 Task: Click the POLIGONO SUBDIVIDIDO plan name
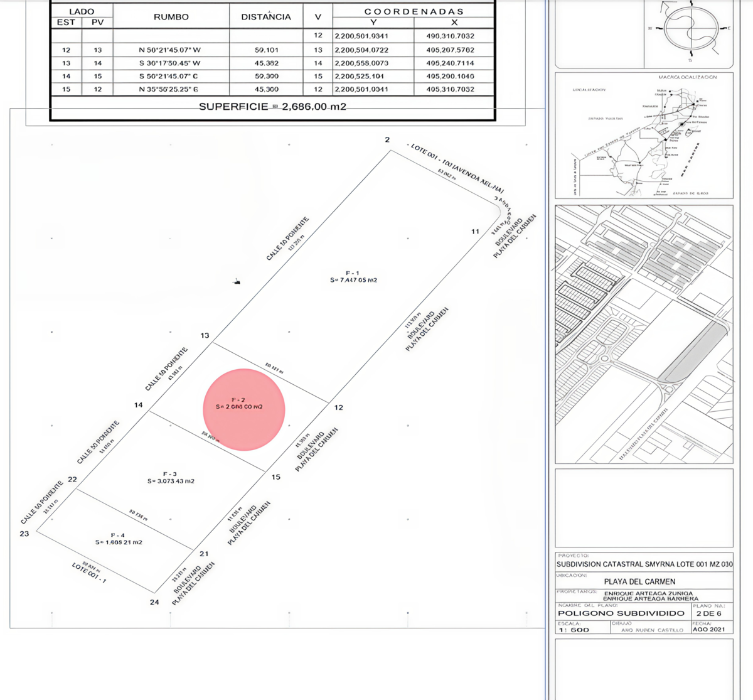pos(621,613)
